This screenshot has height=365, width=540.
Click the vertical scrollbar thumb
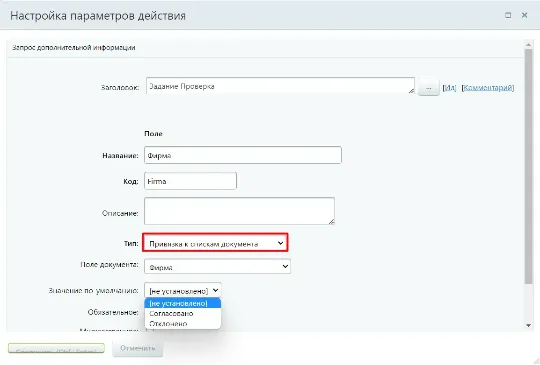click(x=528, y=166)
